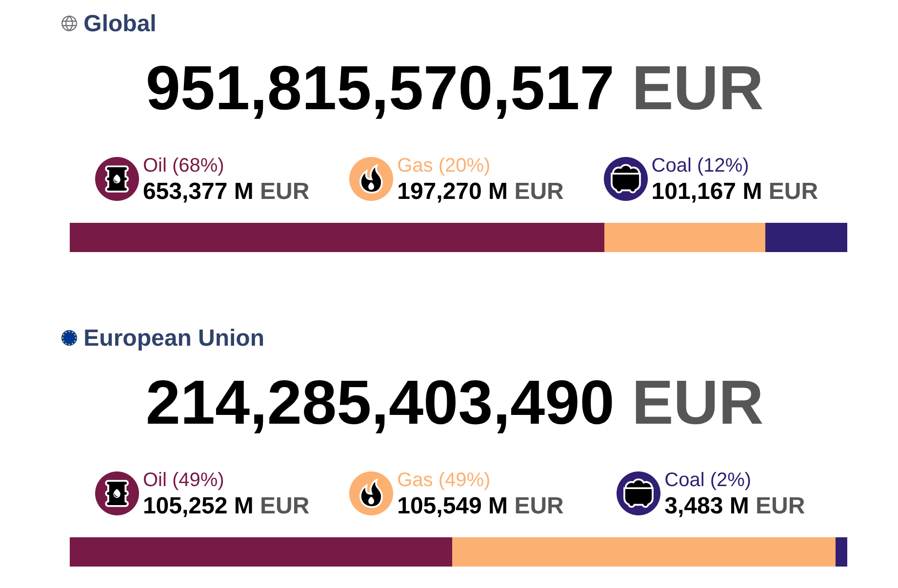
Task: Click the Global Oil (68%) label
Action: click(x=183, y=165)
